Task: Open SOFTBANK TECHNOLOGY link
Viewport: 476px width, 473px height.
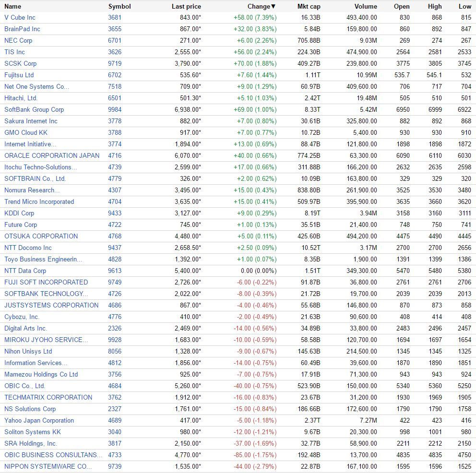Action: point(46,294)
